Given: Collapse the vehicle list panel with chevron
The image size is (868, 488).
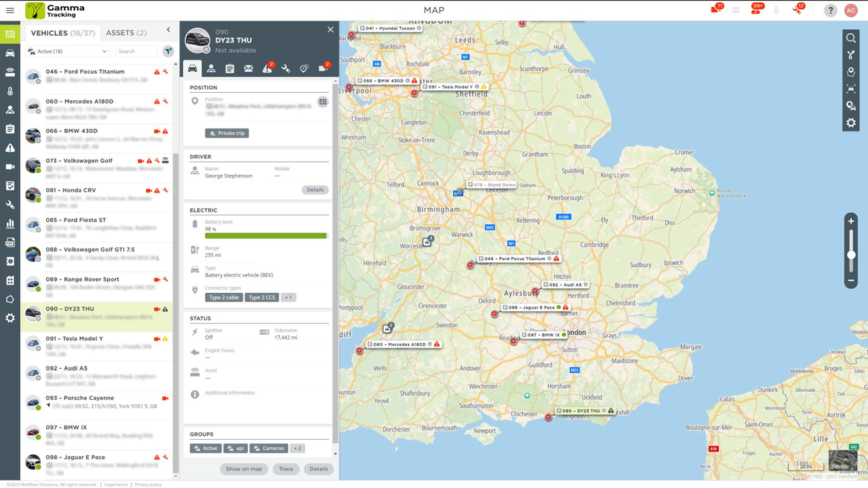Looking at the screenshot, I should pos(168,30).
